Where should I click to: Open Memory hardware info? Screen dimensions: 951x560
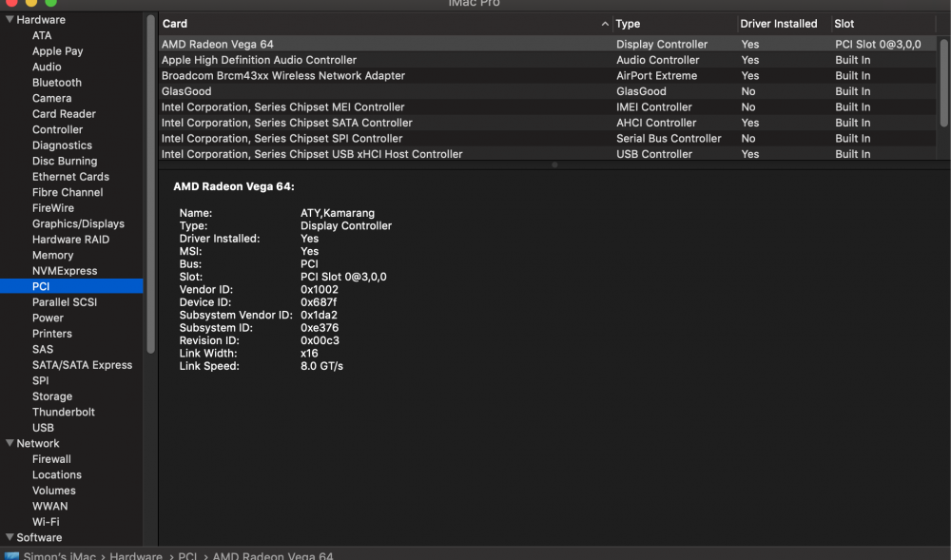pyautogui.click(x=52, y=255)
